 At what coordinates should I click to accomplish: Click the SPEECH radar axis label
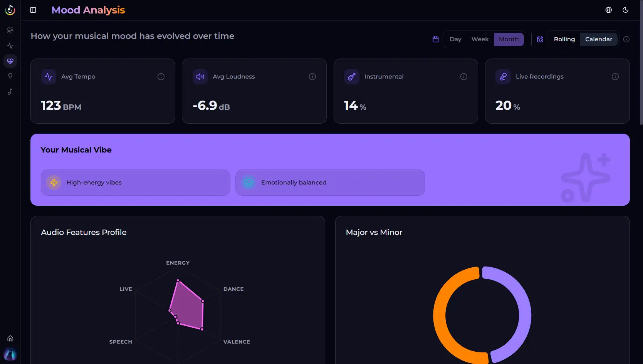[121, 342]
